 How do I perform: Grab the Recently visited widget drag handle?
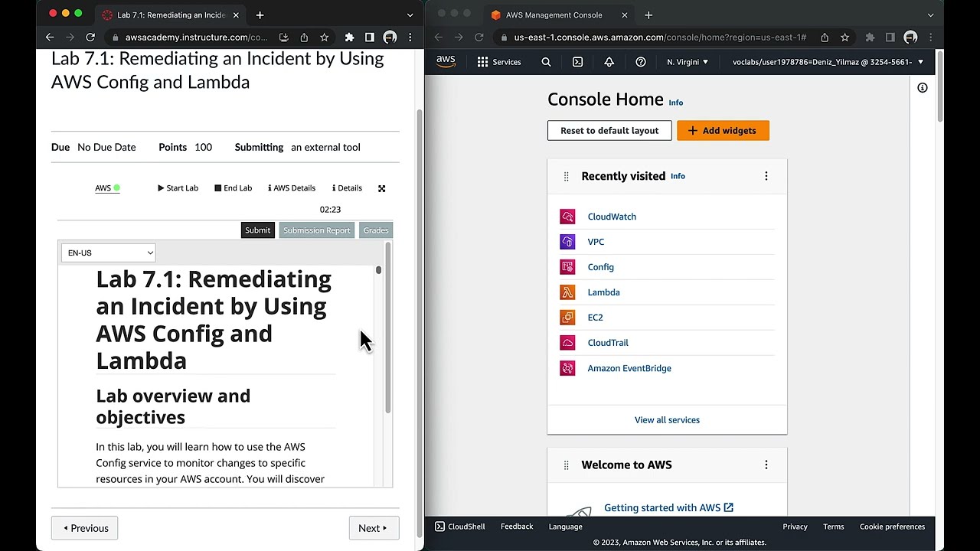(x=566, y=176)
